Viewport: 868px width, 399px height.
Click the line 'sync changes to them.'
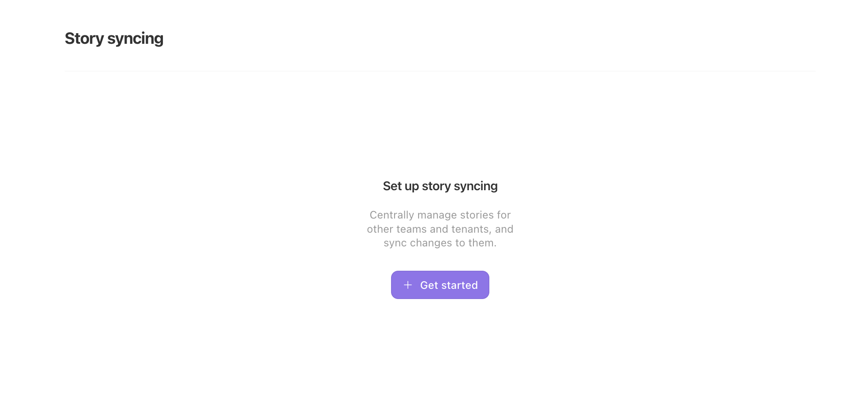[440, 243]
